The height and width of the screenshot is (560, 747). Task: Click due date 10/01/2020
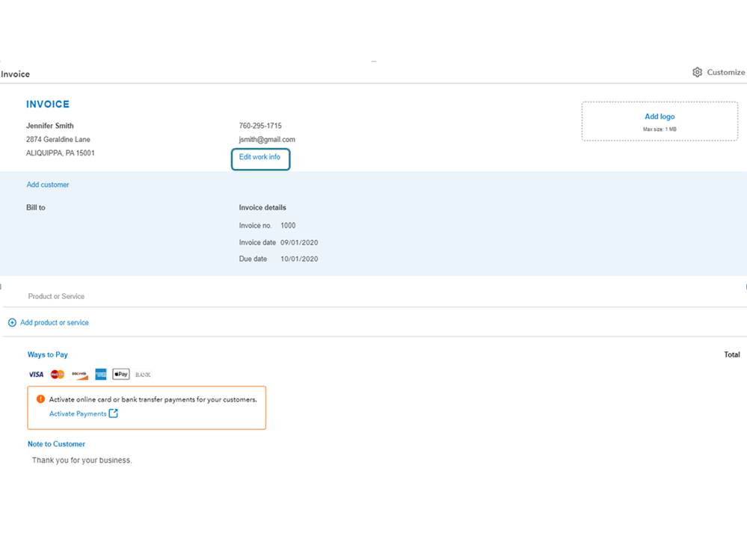pos(299,259)
